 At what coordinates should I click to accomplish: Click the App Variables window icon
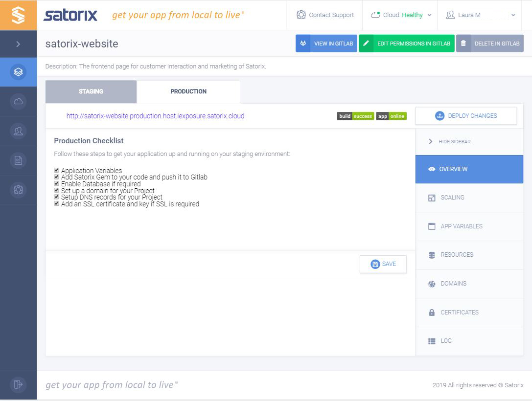432,226
